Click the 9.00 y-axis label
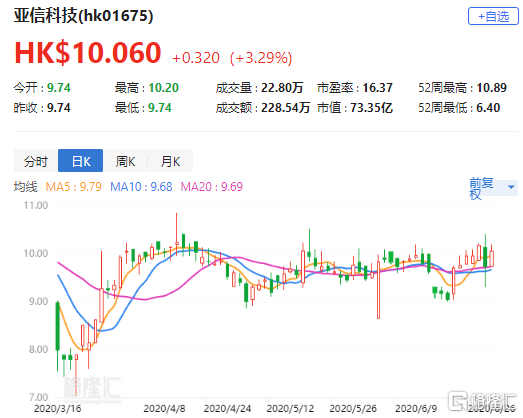 point(38,301)
